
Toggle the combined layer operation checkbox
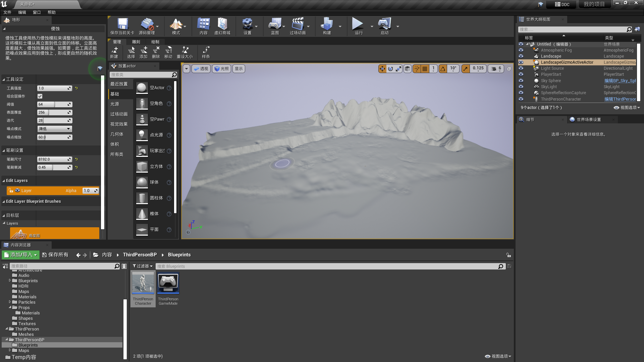(40, 96)
